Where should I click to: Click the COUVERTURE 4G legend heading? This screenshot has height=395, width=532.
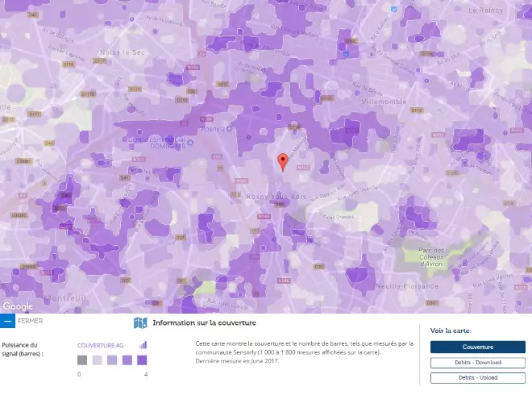[100, 346]
